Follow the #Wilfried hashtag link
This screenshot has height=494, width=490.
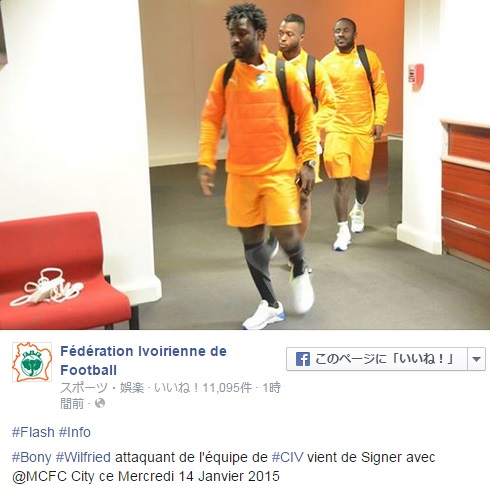[83, 457]
